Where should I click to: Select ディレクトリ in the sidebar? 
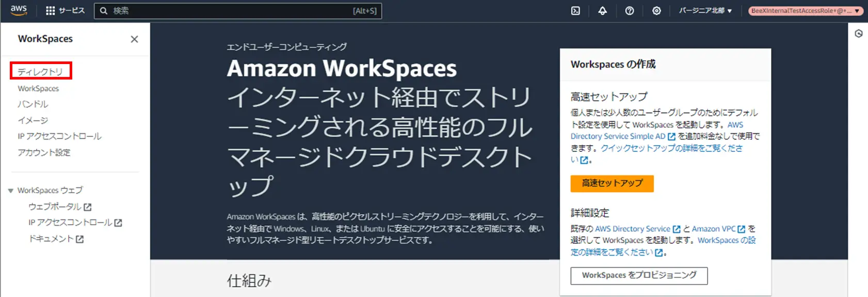point(40,71)
